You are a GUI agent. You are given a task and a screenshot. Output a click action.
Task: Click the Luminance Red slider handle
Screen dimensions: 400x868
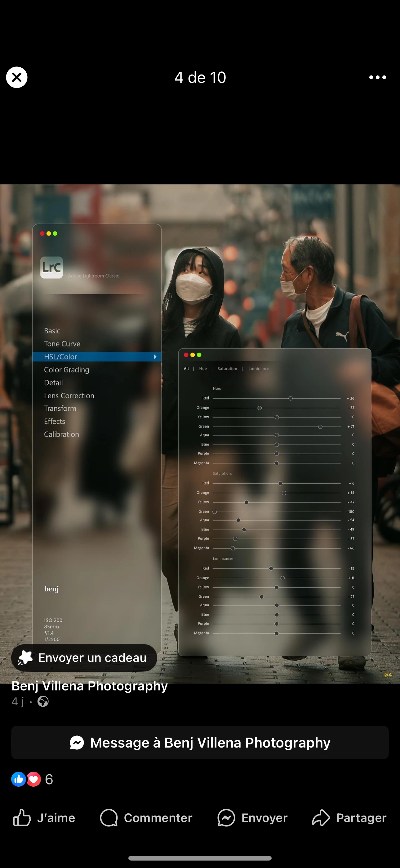tap(271, 568)
